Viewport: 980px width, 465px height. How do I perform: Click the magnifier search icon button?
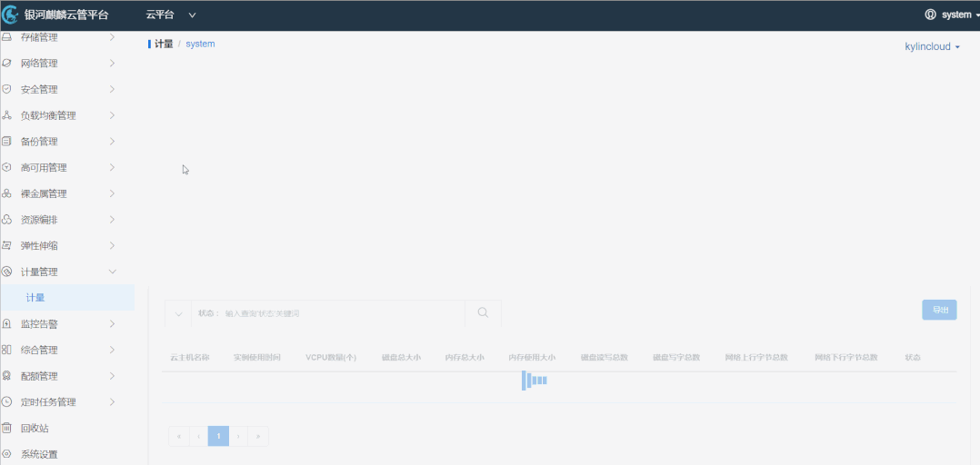[483, 312]
